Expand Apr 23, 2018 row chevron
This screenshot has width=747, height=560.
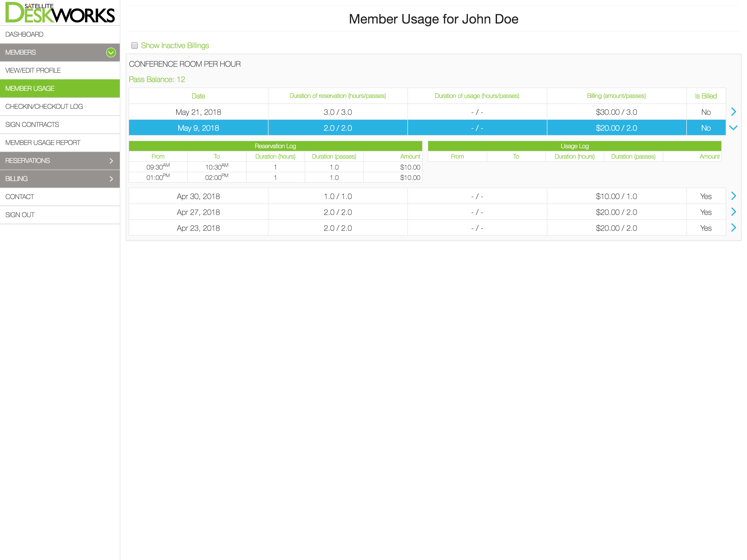(x=733, y=228)
